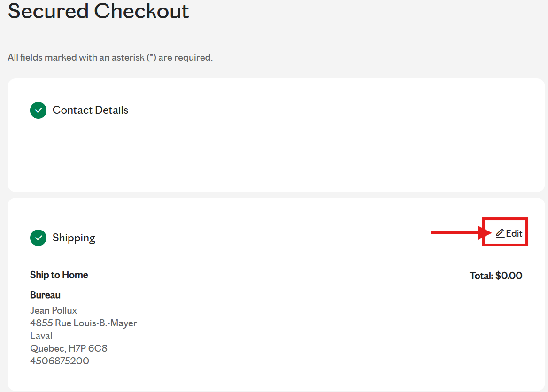Select the Contact Details section heading
Viewport: 548px width, 392px height.
(x=90, y=110)
